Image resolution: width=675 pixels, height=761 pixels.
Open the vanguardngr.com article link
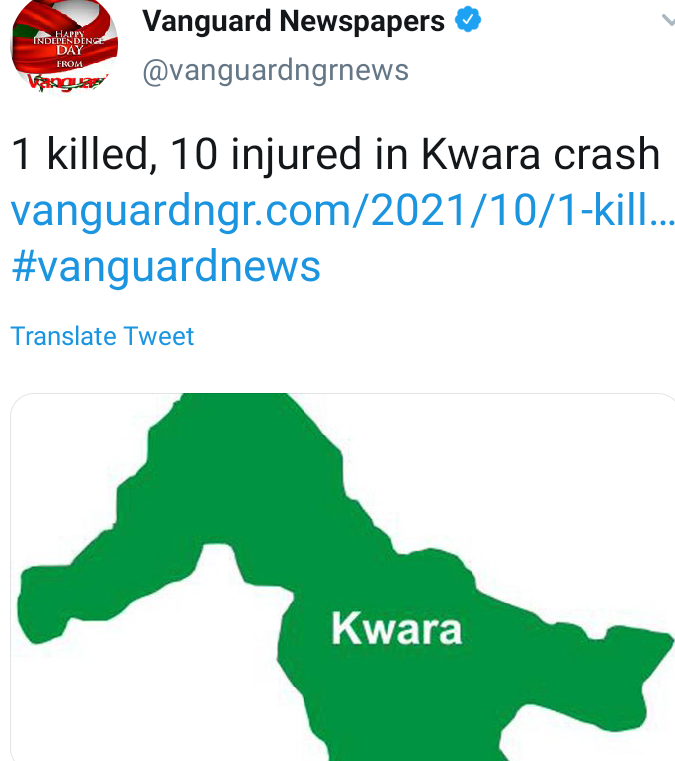343,210
